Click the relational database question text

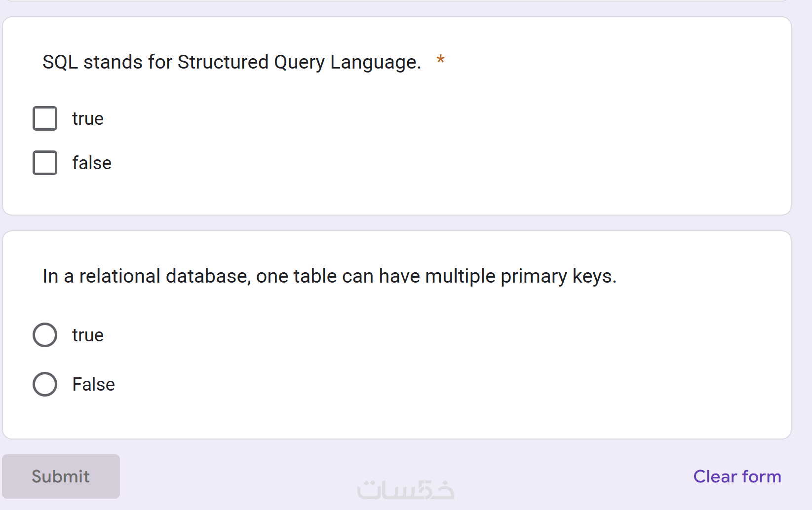329,276
